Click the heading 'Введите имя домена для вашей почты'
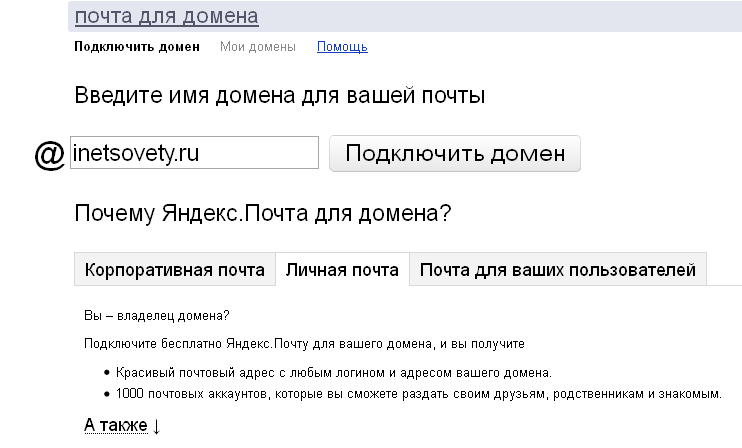The width and height of the screenshot is (742, 448). tap(280, 95)
